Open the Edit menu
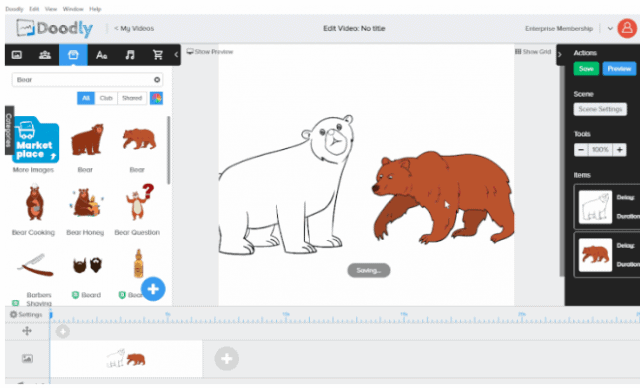This screenshot has height=388, width=640. [x=34, y=9]
